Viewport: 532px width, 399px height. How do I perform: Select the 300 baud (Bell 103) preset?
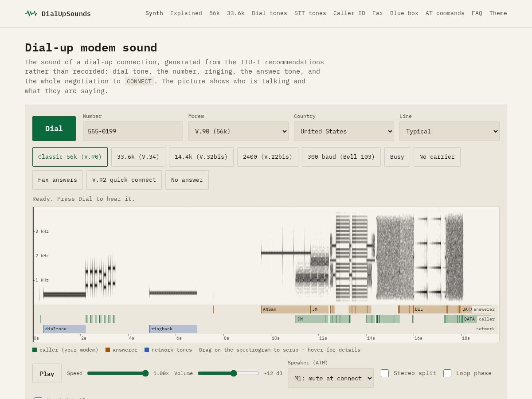point(341,157)
